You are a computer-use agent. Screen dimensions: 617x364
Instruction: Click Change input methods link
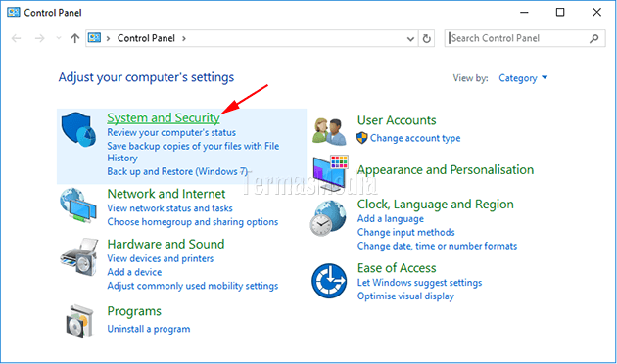pos(406,232)
